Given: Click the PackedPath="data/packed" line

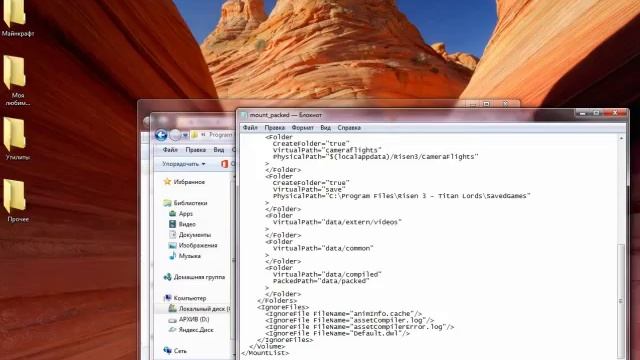Looking at the screenshot, I should [321, 281].
